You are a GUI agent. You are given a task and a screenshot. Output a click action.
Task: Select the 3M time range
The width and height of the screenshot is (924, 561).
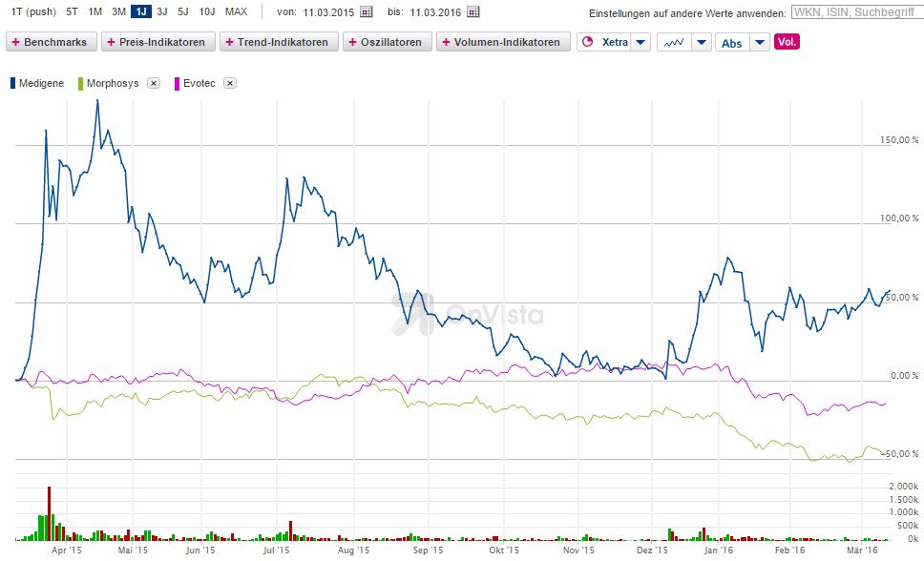tap(118, 11)
